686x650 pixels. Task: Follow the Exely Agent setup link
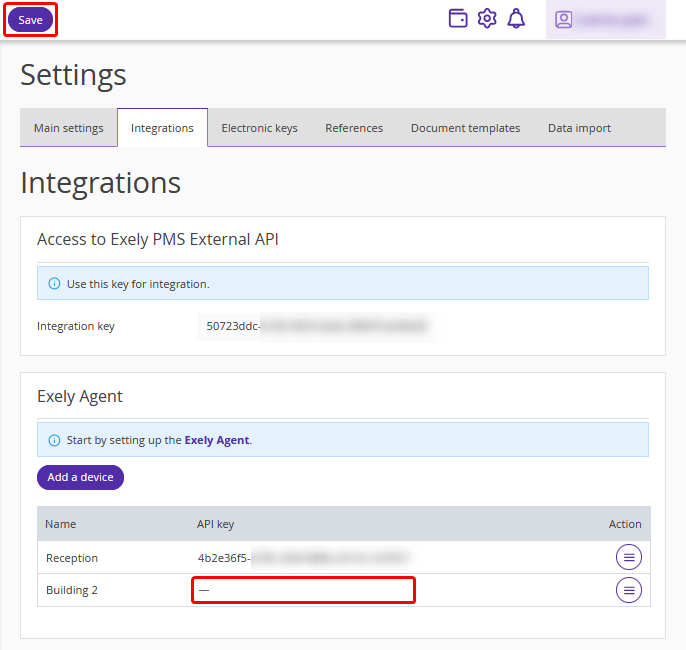pos(217,440)
